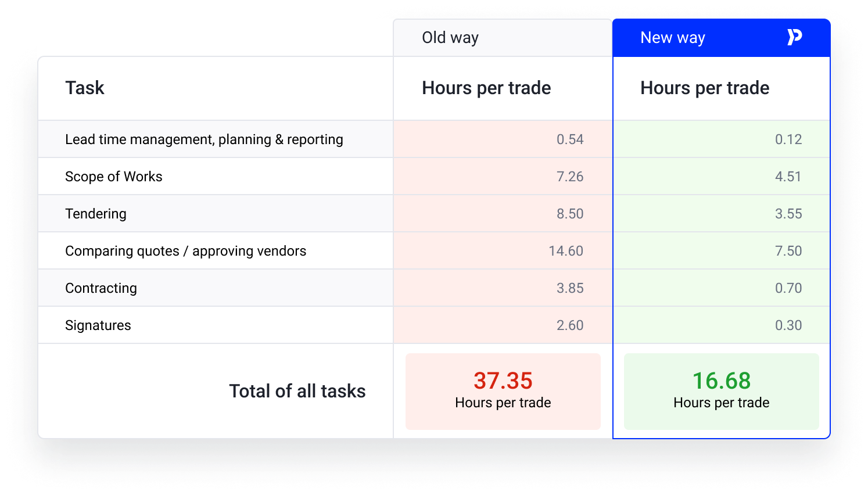Viewport: 868px width, 495px height.
Task: Click Hours per trade heading under New way
Action: pos(705,88)
